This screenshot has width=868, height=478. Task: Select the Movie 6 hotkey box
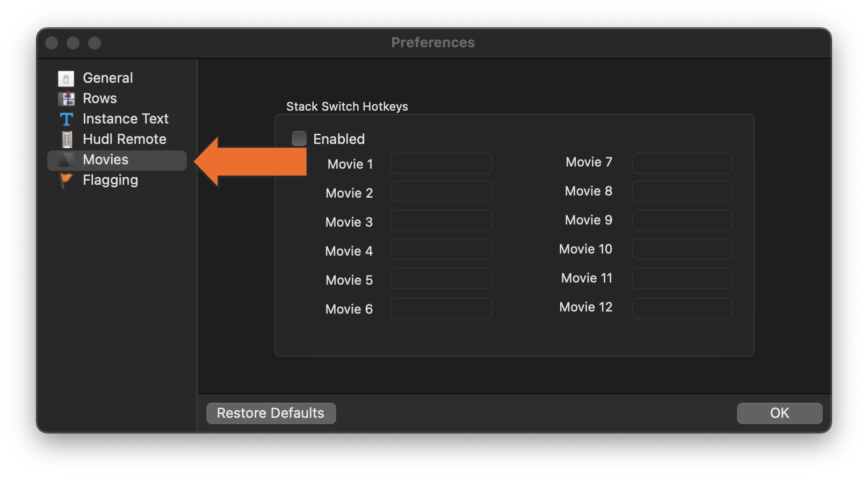click(x=442, y=308)
